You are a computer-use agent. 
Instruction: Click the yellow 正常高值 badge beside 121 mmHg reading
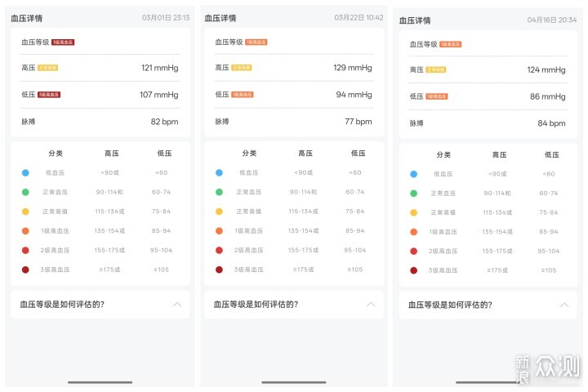tap(48, 68)
